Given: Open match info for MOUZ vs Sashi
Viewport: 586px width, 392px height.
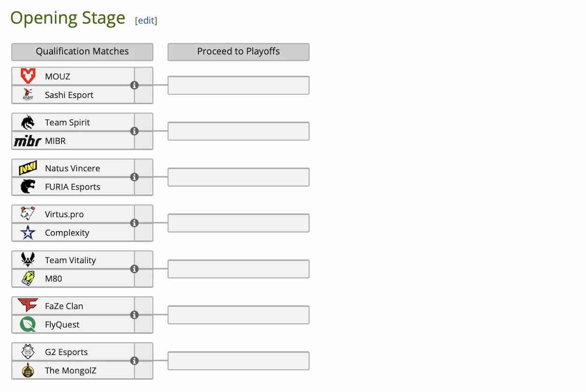Looking at the screenshot, I should (135, 85).
